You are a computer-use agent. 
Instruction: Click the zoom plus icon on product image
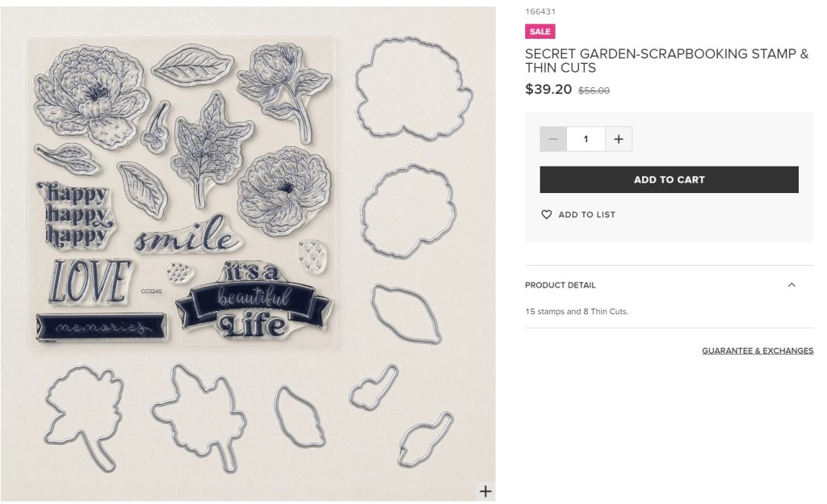485,490
